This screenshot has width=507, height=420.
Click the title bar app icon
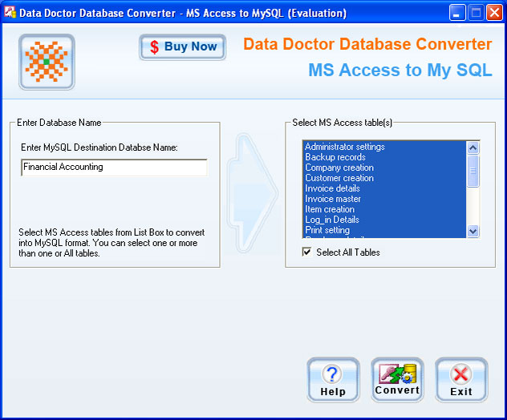pos(10,13)
